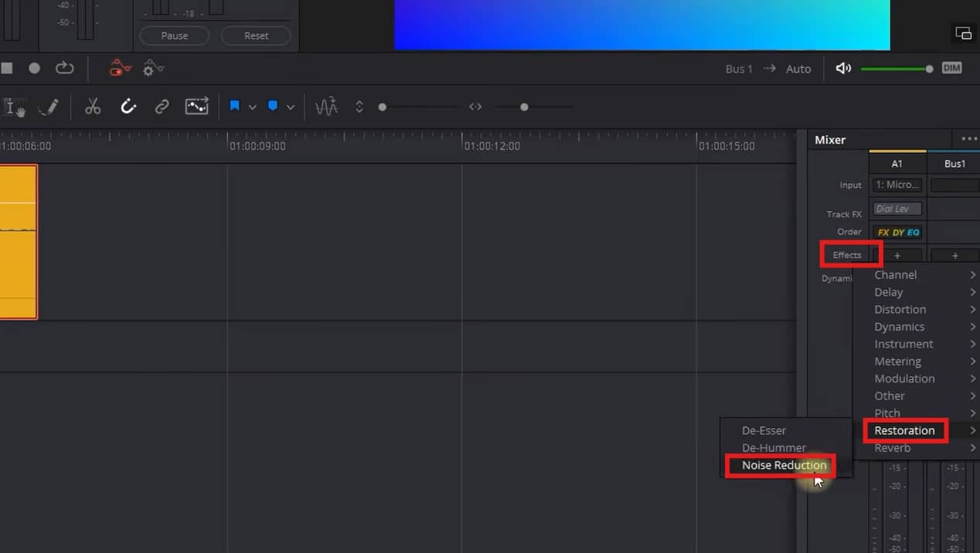The height and width of the screenshot is (553, 980).
Task: Select the yellow audio clip on timeline
Action: pos(18,242)
